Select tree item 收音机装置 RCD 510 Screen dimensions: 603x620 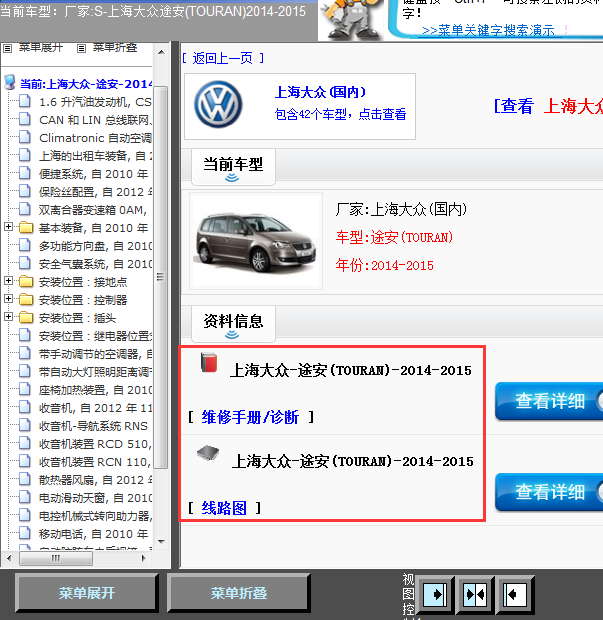[x=95, y=444]
